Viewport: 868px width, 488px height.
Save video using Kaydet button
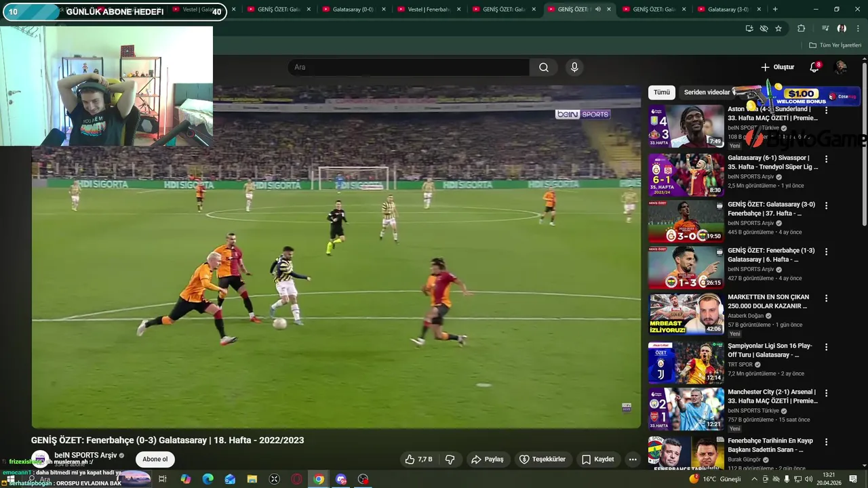point(597,460)
